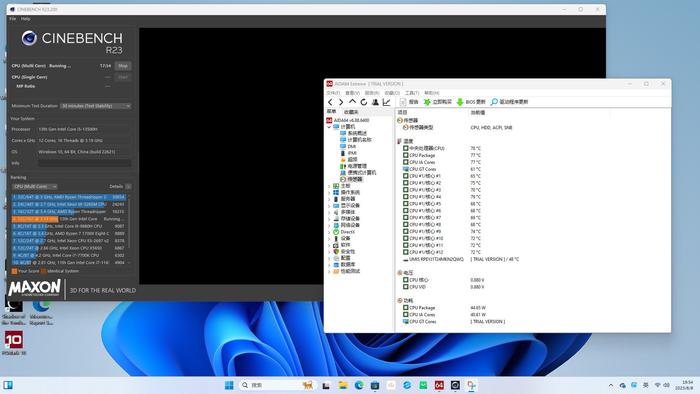700x394 pixels.
Task: Click the Intel Core i7-7700K ranking row
Action: [x=69, y=255]
